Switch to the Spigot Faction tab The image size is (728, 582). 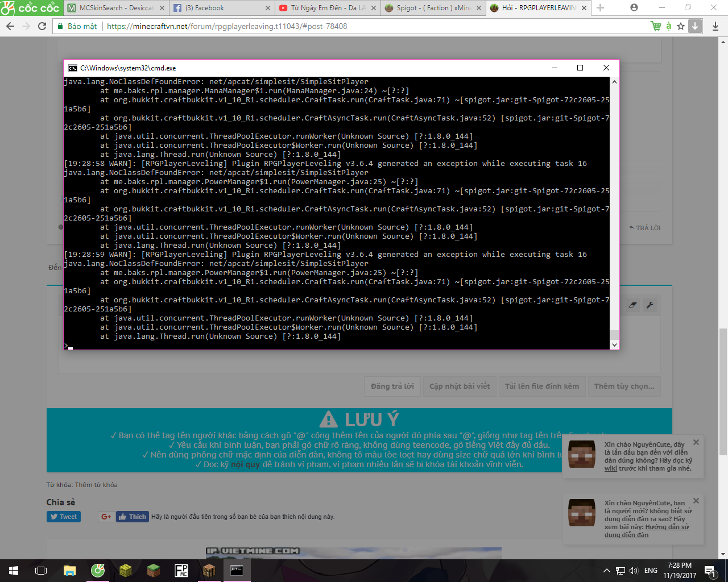click(x=433, y=8)
